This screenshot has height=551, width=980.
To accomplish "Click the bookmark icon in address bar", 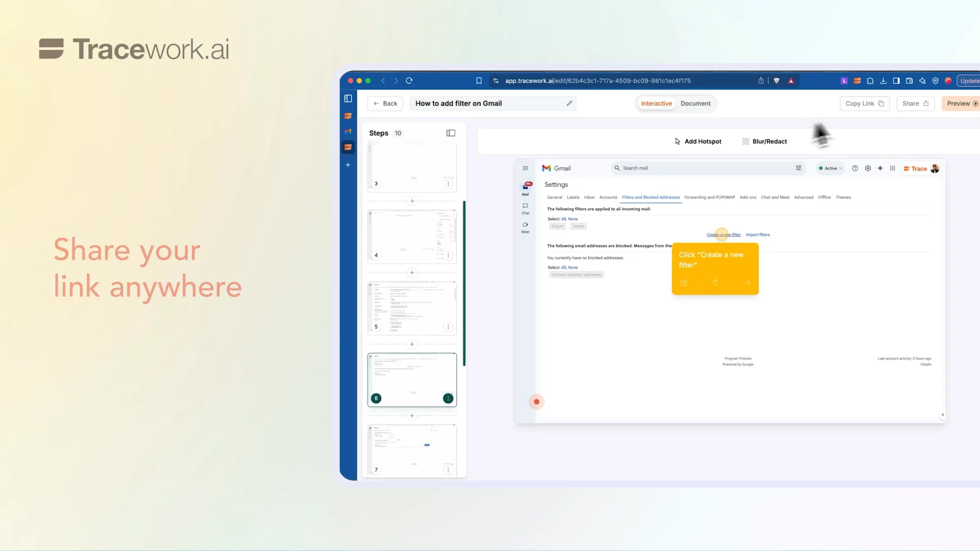I will pos(479,81).
